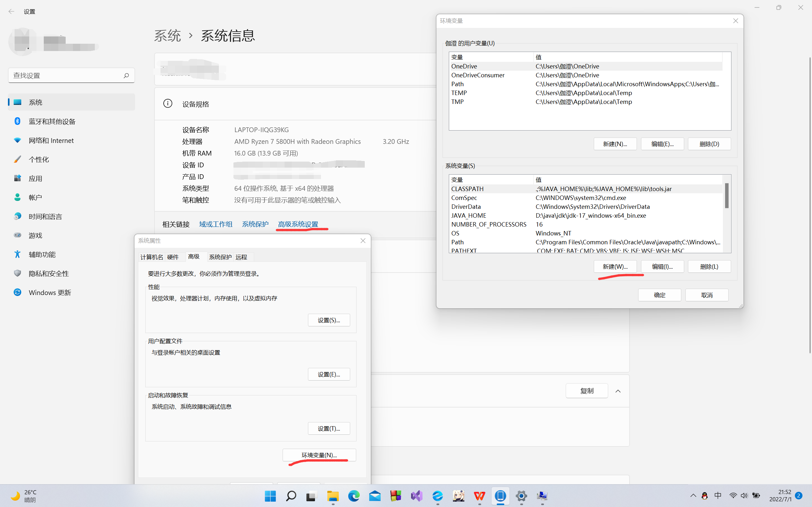Click the Windows Start button on taskbar
Viewport: 812px width, 507px height.
coord(270,496)
